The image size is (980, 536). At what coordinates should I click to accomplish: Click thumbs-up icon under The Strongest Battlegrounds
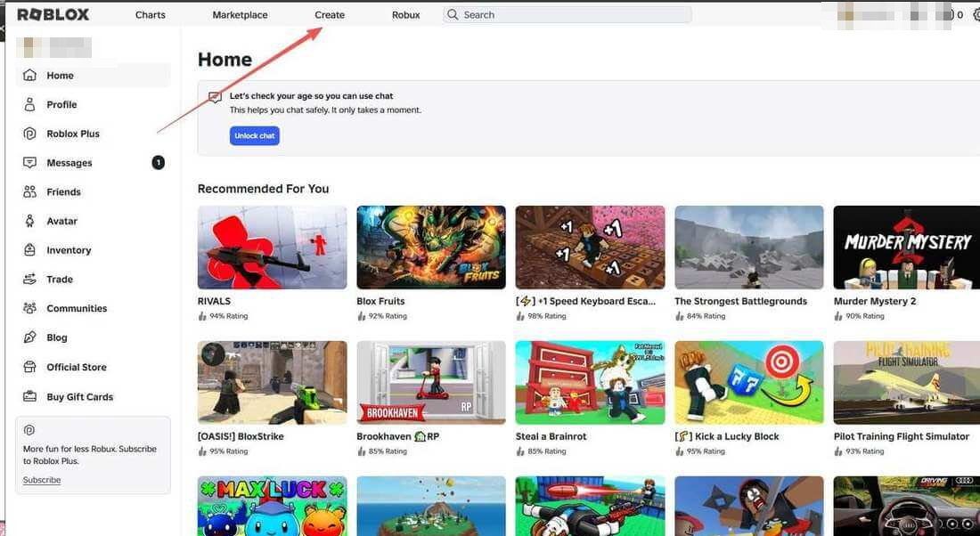click(x=680, y=316)
